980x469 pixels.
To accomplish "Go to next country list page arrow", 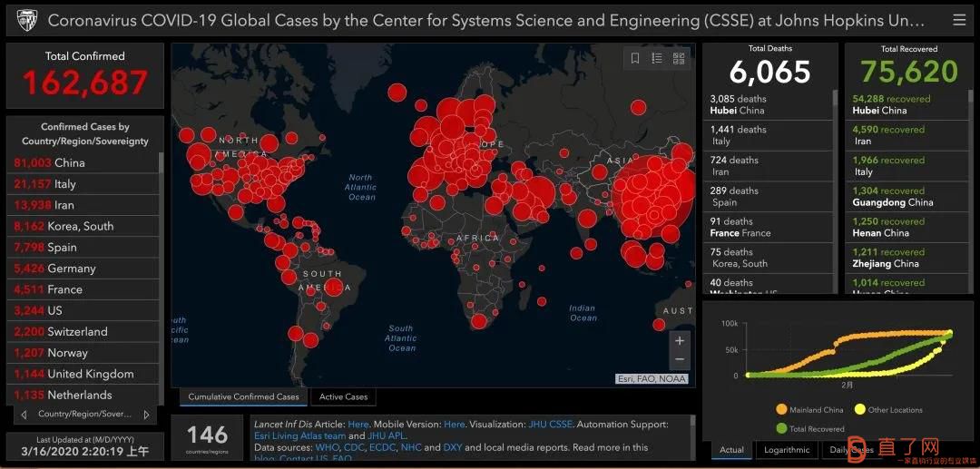I will pos(147,414).
